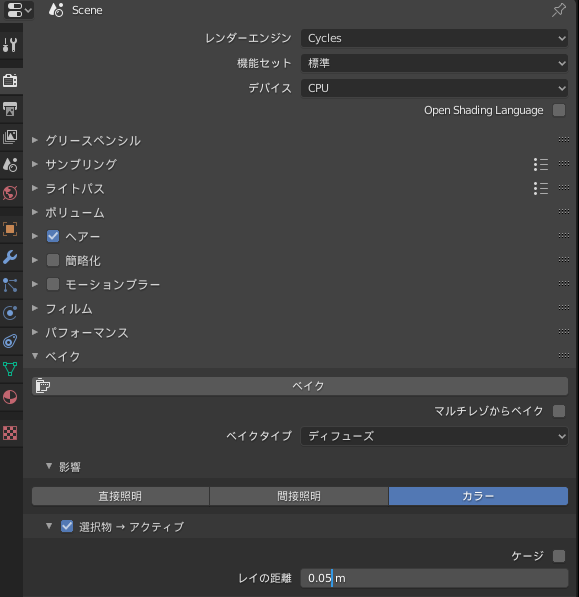Open ベイクタイプ dropdown showing ディフューズ

[434, 436]
